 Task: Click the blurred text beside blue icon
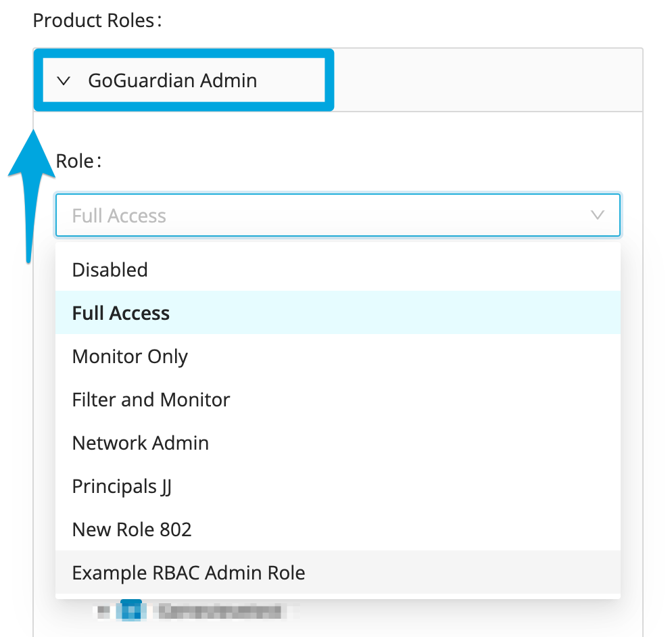pos(216,611)
